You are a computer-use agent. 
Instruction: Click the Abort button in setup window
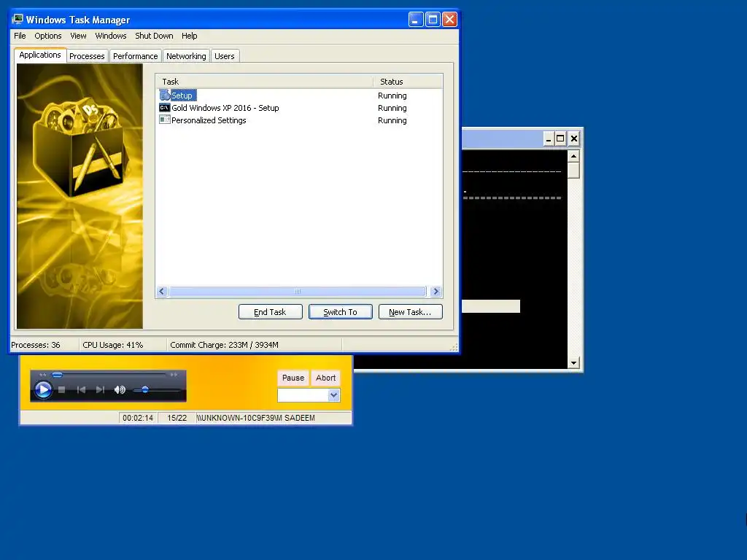325,378
